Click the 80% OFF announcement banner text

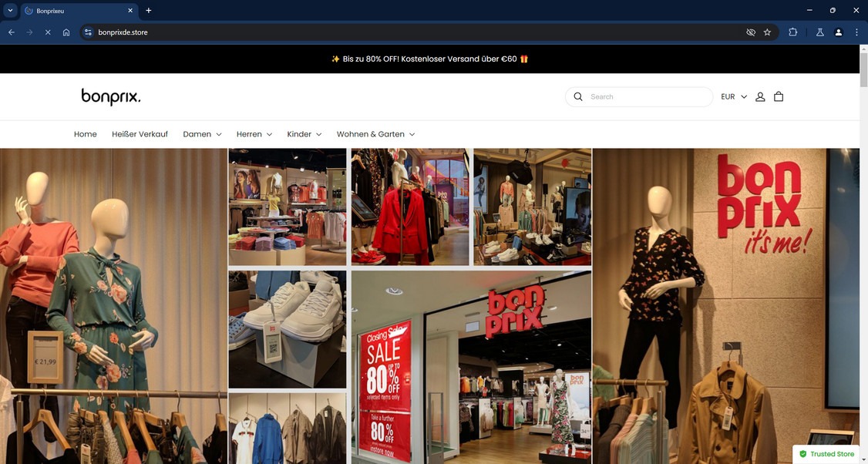[429, 59]
